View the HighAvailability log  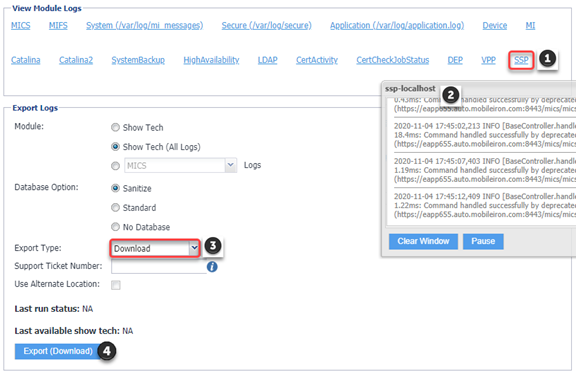(x=211, y=60)
